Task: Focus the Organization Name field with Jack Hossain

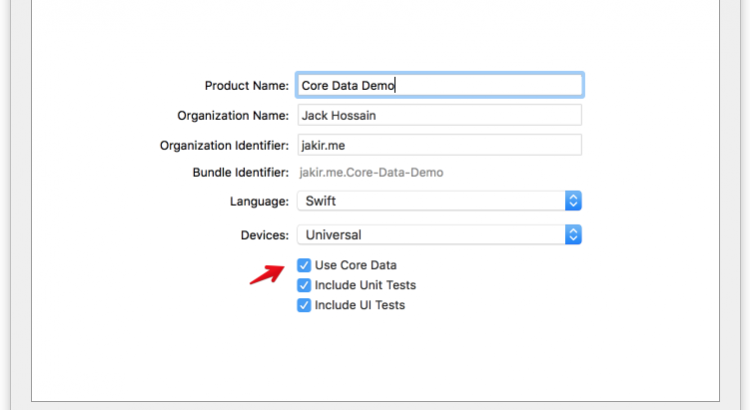Action: click(439, 115)
